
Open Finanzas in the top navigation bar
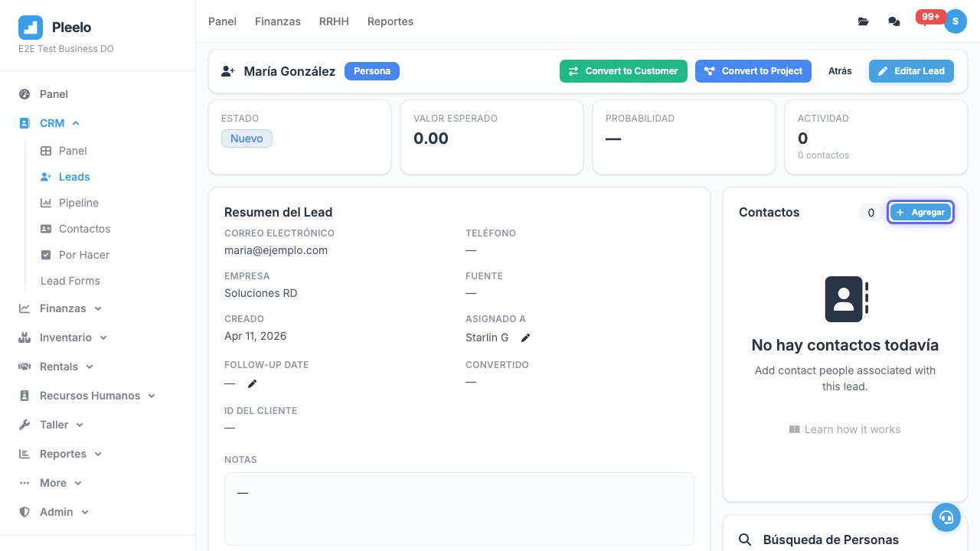point(278,21)
